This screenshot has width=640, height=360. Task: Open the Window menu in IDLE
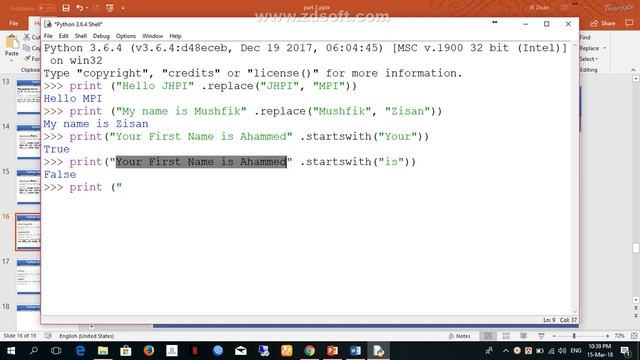click(x=152, y=36)
